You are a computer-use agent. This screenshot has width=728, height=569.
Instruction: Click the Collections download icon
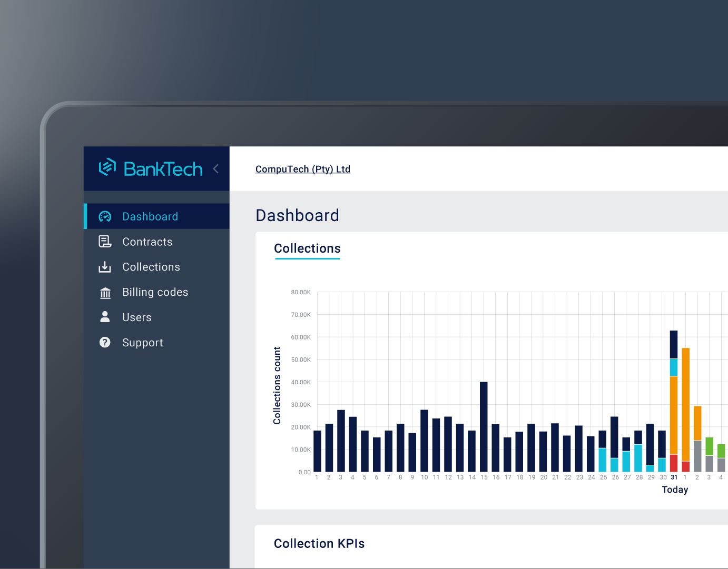(105, 267)
